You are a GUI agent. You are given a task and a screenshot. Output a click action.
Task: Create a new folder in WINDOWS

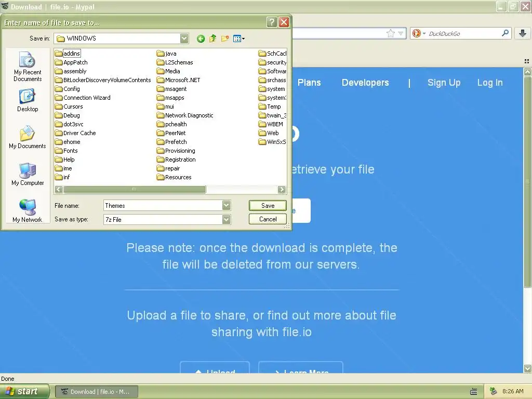point(225,38)
